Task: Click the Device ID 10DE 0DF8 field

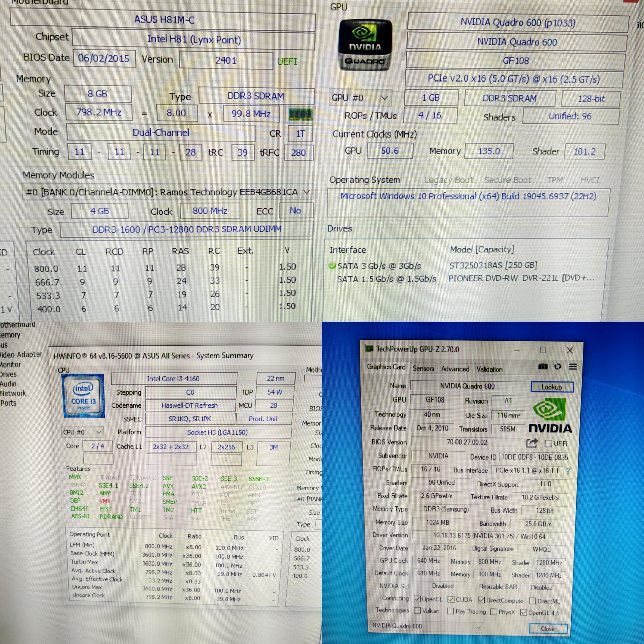Action: click(x=534, y=457)
